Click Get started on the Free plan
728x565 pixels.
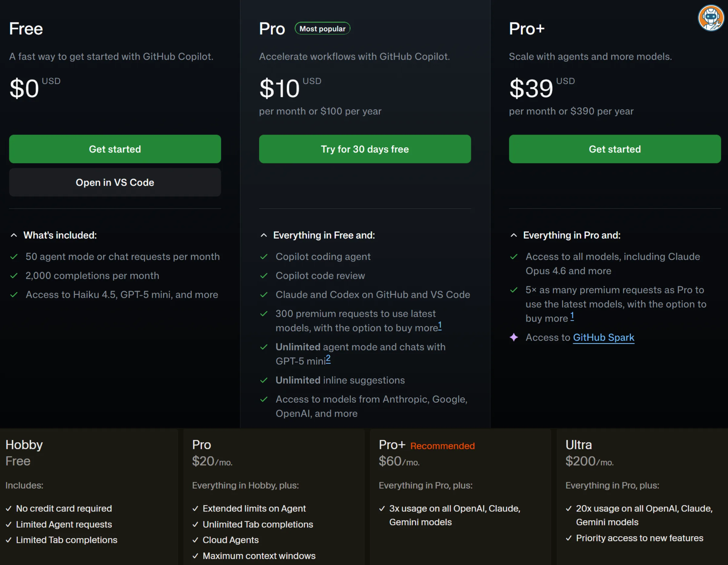(x=115, y=149)
